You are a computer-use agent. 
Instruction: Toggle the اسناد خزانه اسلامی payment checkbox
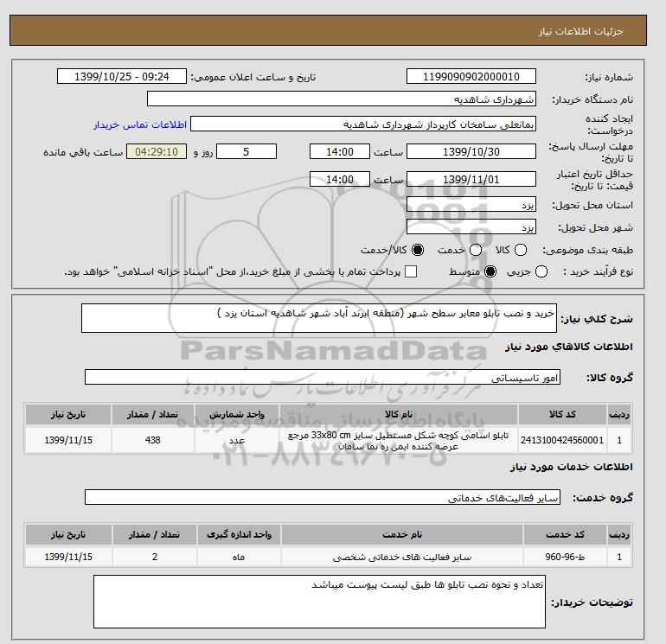tap(411, 271)
